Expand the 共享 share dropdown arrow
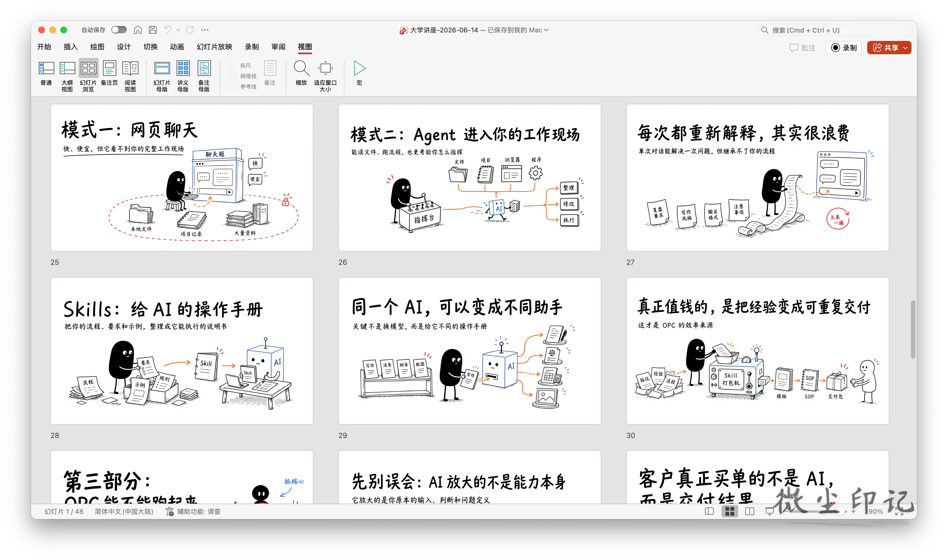The image size is (948, 560). pos(905,48)
